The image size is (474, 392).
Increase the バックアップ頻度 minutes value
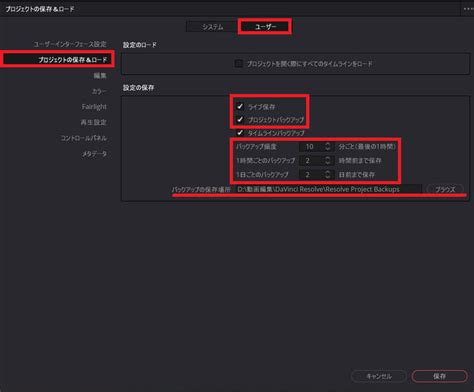point(328,144)
